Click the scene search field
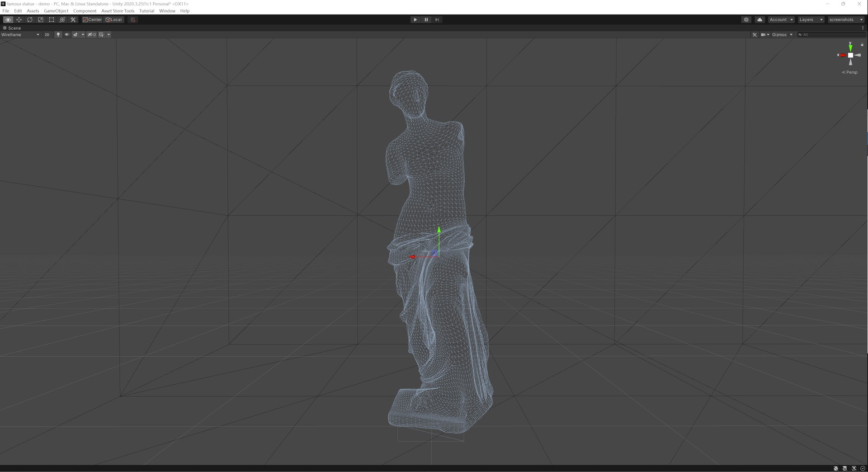Image resolution: width=868 pixels, height=472 pixels. [x=831, y=35]
